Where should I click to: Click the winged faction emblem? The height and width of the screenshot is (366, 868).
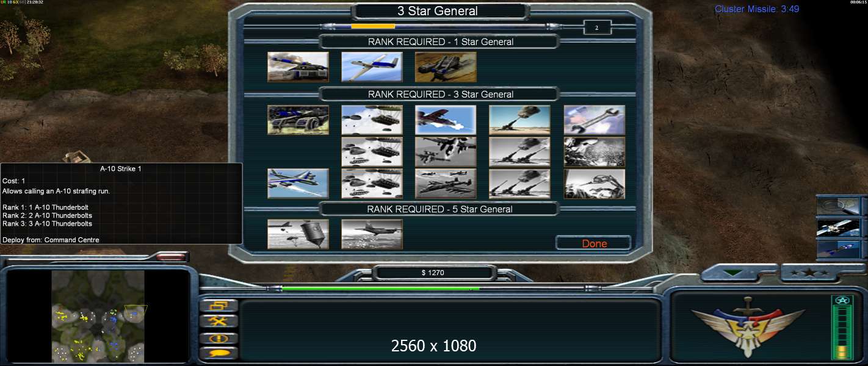[749, 326]
